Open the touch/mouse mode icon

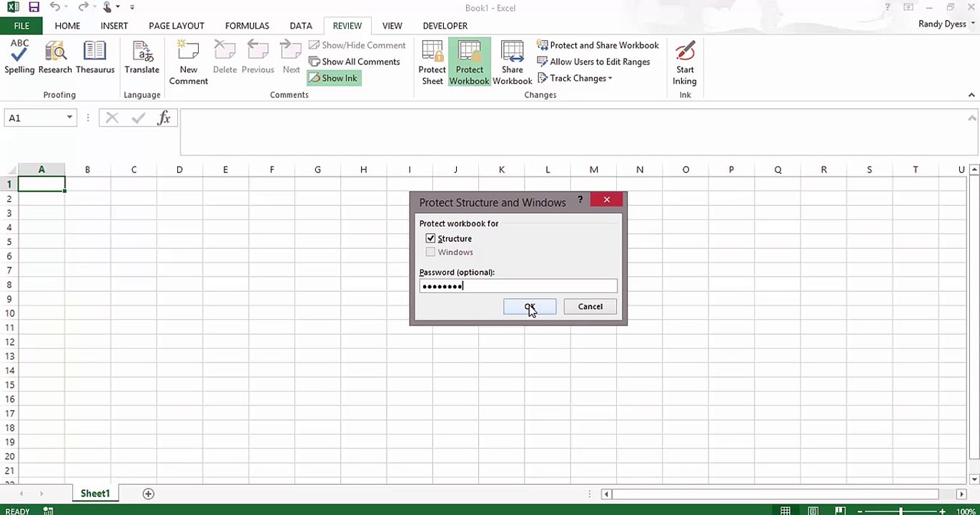108,7
